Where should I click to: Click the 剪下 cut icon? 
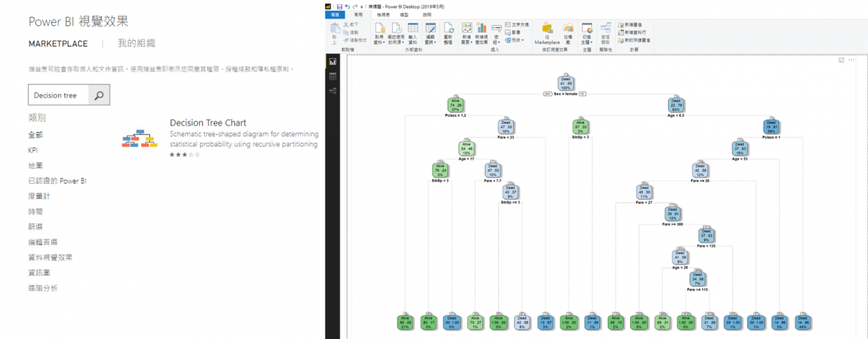346,24
